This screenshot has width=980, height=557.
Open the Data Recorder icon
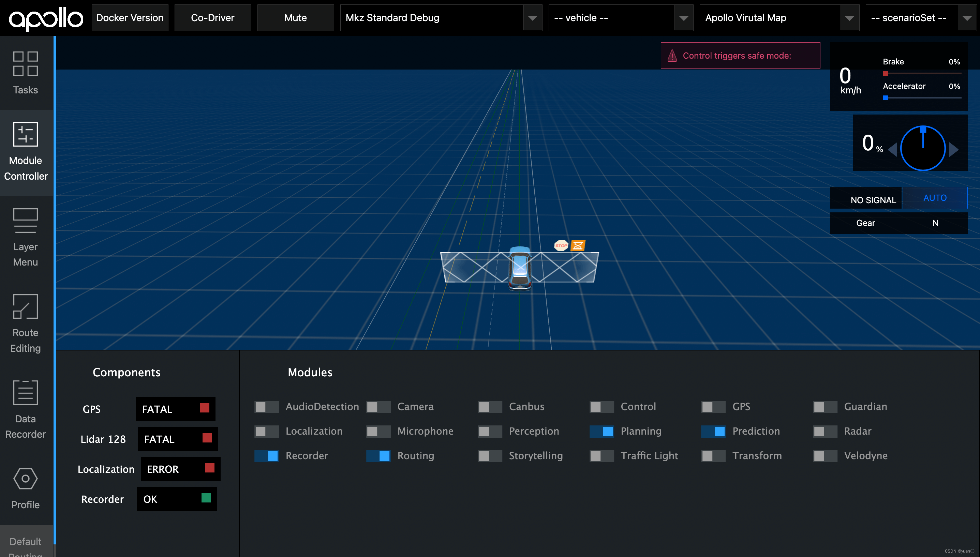25,392
